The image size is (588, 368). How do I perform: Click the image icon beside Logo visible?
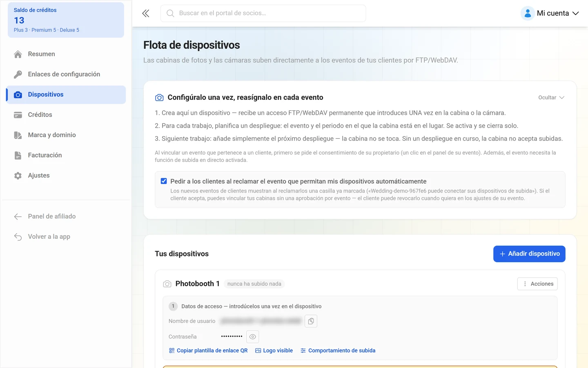point(258,351)
